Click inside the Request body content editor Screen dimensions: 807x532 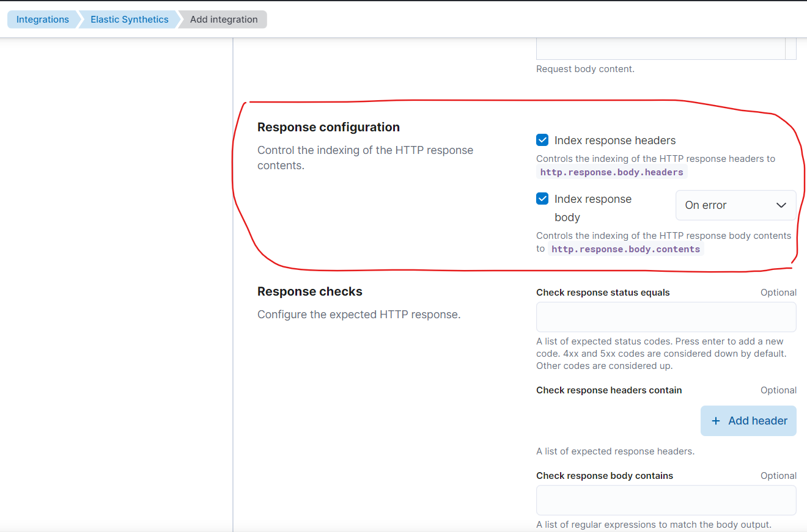click(x=660, y=49)
